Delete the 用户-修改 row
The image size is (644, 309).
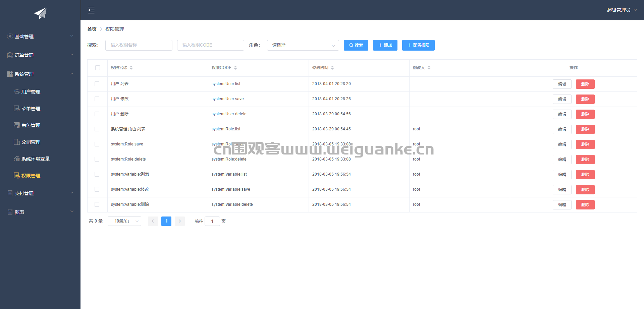point(585,99)
